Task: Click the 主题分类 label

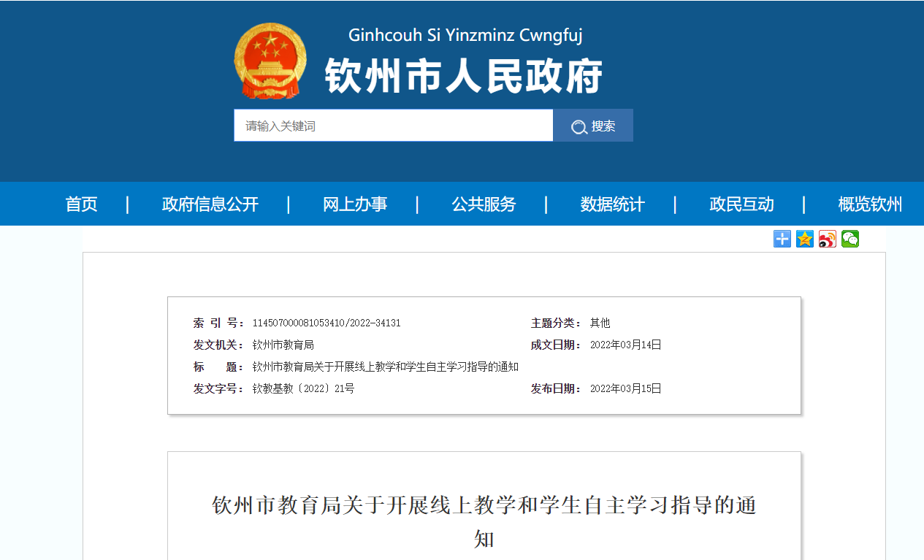Action: coord(557,323)
